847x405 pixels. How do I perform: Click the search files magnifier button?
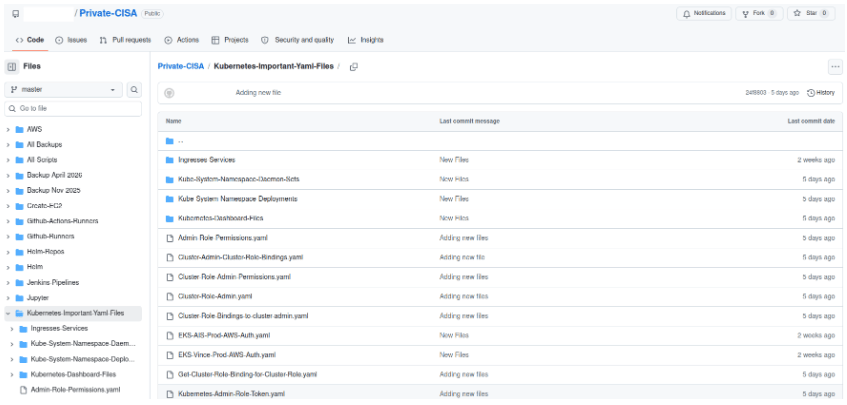pos(135,90)
